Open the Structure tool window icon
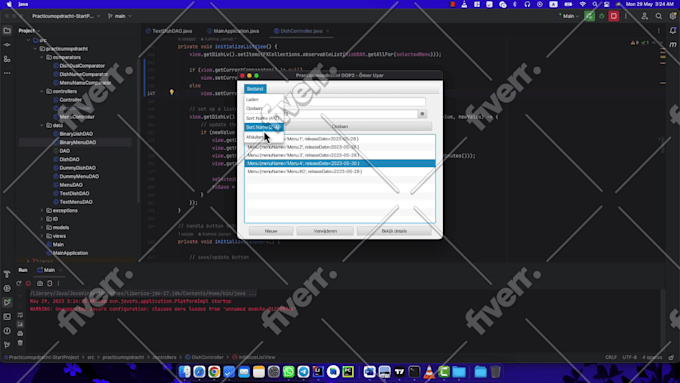 pyautogui.click(x=7, y=59)
